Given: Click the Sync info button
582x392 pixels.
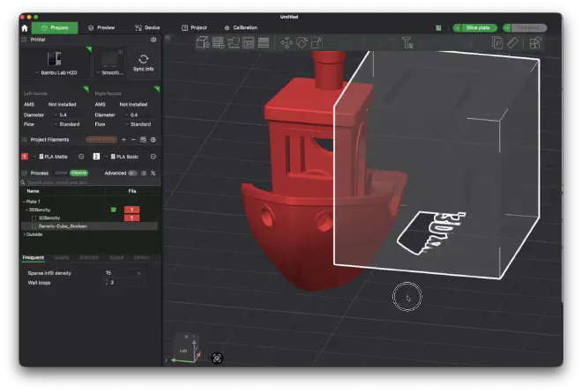Looking at the screenshot, I should pos(143,63).
